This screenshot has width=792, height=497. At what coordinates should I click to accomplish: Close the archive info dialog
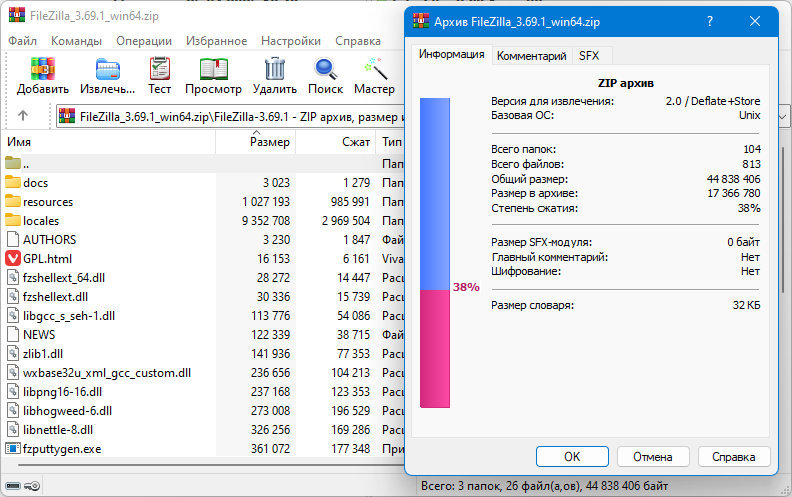[755, 21]
